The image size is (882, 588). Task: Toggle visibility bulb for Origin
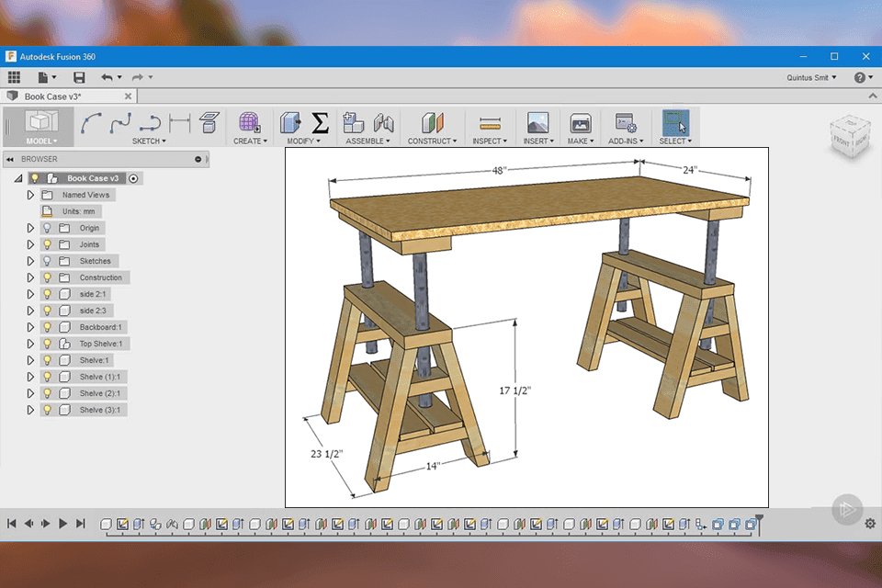pyautogui.click(x=47, y=228)
